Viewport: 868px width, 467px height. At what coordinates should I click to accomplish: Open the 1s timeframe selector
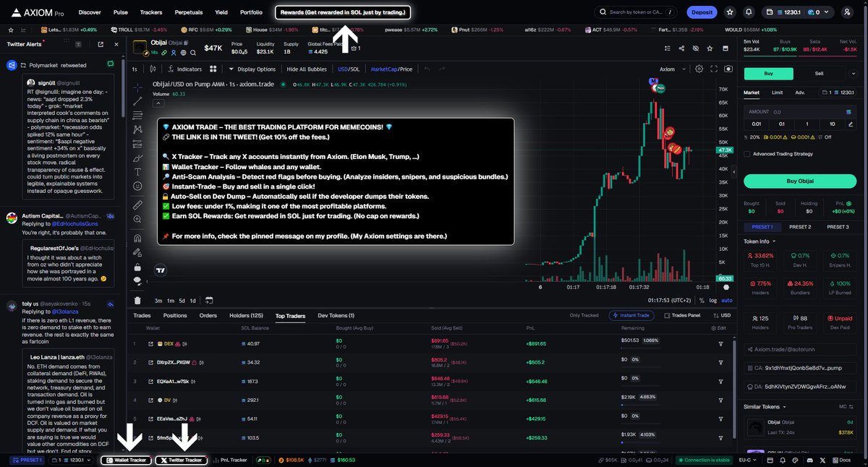coord(135,69)
